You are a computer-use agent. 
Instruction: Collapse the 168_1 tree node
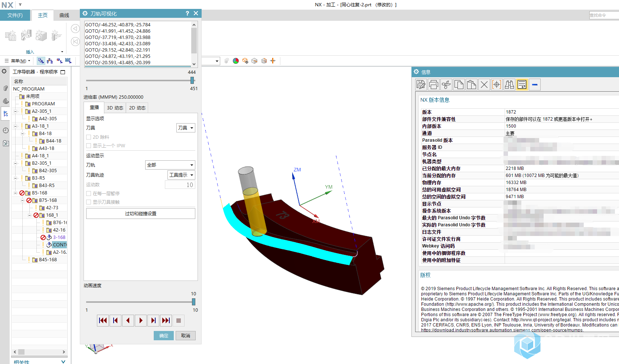pos(29,215)
